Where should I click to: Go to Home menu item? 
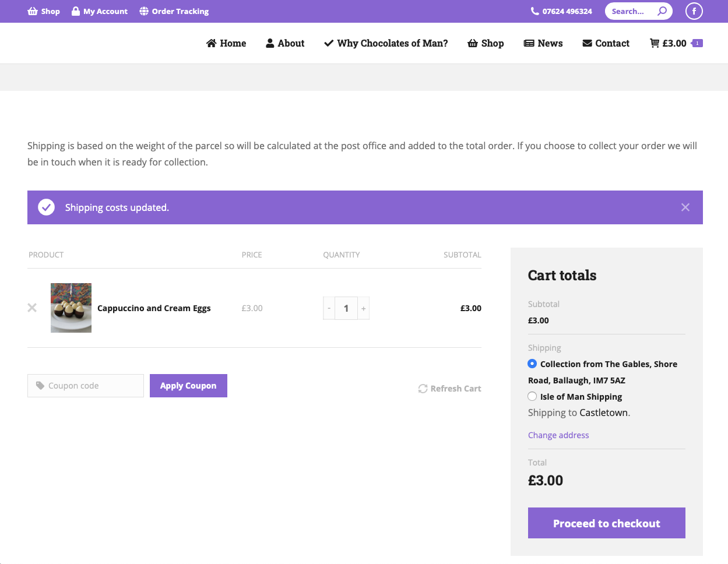click(226, 43)
